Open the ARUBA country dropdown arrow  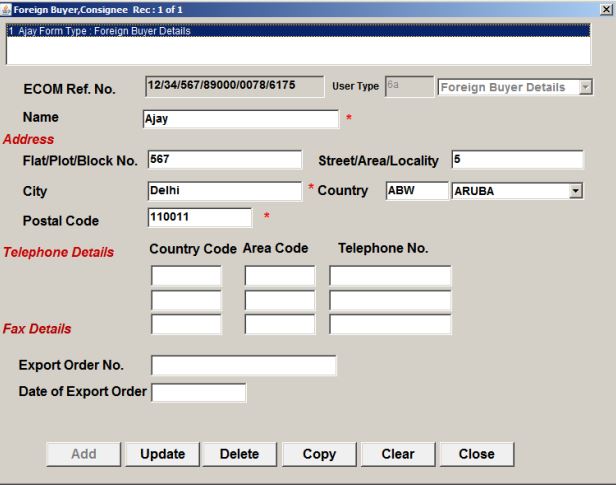click(576, 191)
